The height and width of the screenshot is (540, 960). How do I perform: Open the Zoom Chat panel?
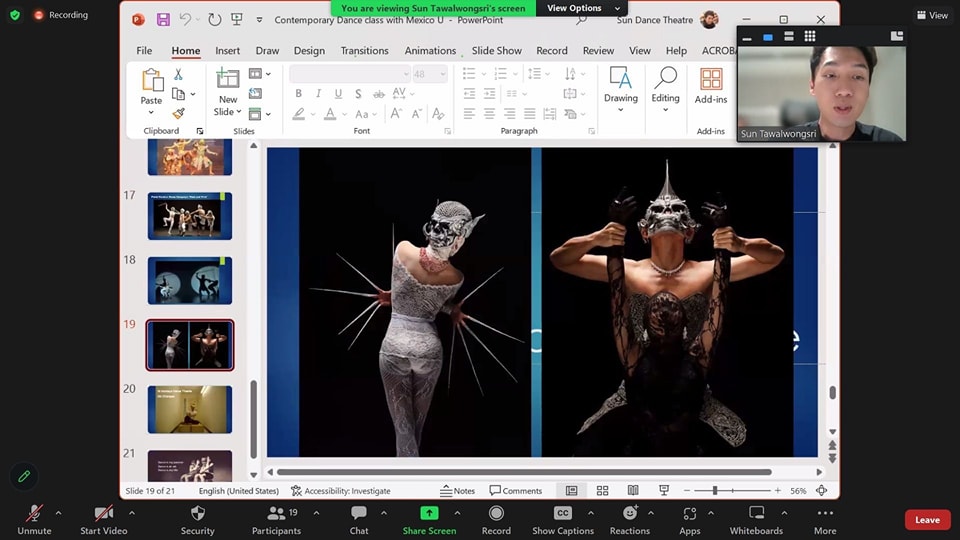(359, 513)
